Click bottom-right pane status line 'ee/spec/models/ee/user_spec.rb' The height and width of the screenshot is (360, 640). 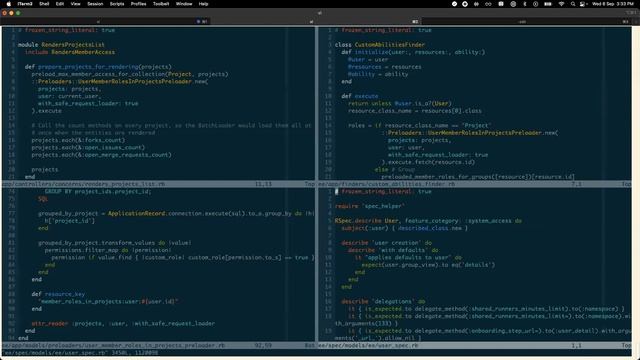(368, 345)
